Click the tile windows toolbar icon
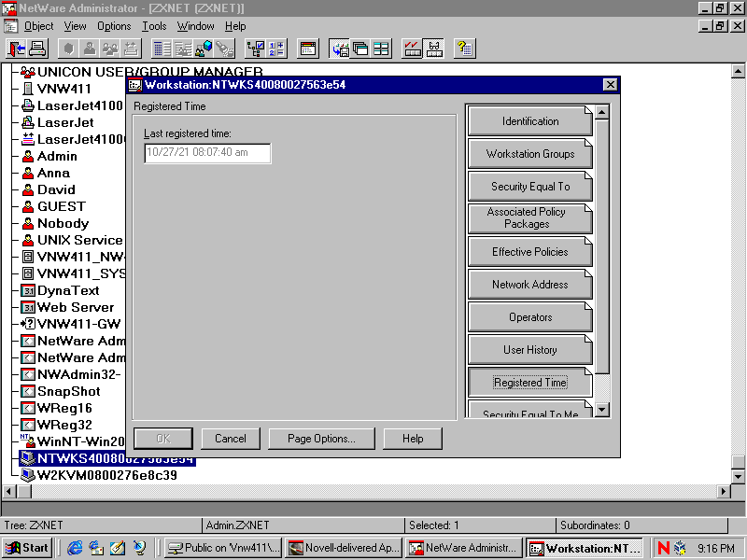This screenshot has width=747, height=560. point(381,49)
